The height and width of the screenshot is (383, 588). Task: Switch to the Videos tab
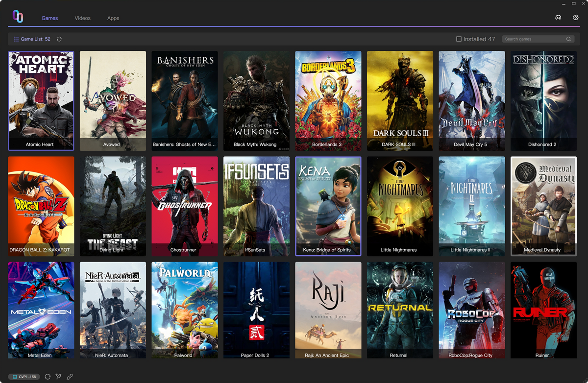[x=82, y=18]
